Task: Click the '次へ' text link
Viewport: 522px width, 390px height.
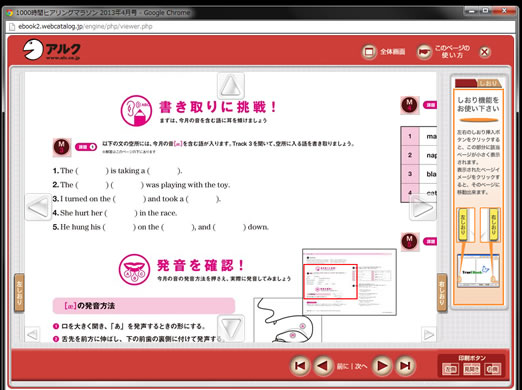Action: pyautogui.click(x=361, y=366)
